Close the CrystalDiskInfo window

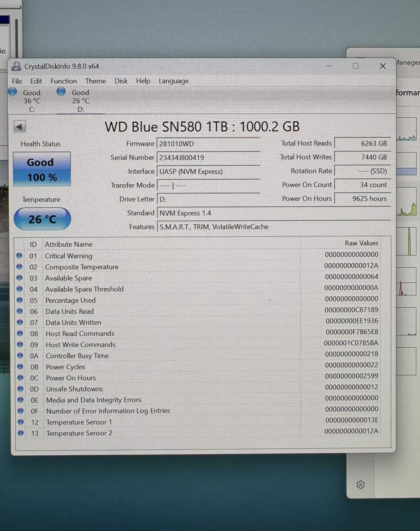[x=383, y=66]
